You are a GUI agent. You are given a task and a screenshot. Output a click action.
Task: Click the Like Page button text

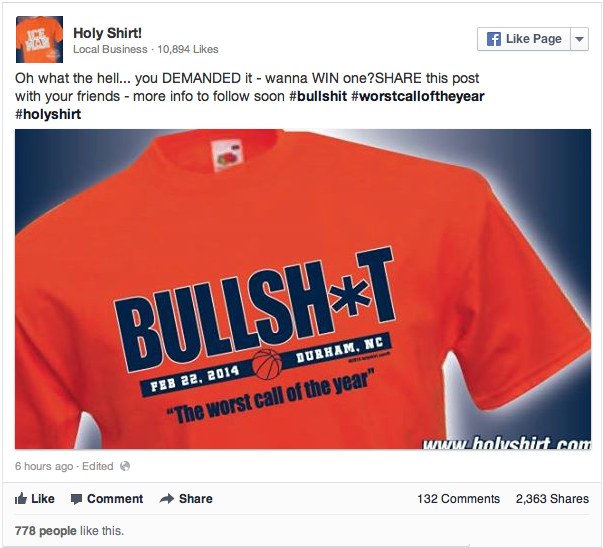coord(534,39)
